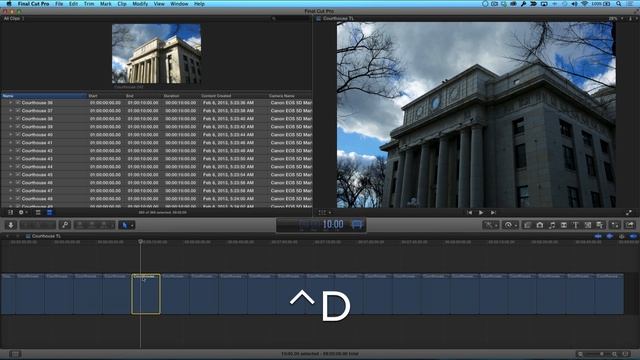The image size is (640, 360).
Task: Expand the Courthouse 36 clip row
Action: 11,103
